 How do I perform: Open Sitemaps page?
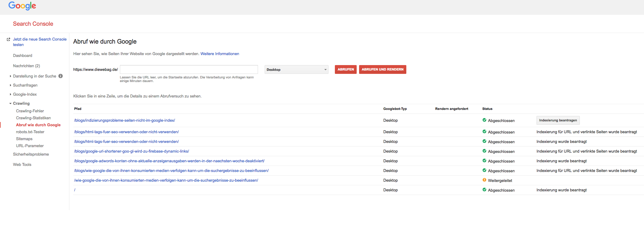pos(24,139)
